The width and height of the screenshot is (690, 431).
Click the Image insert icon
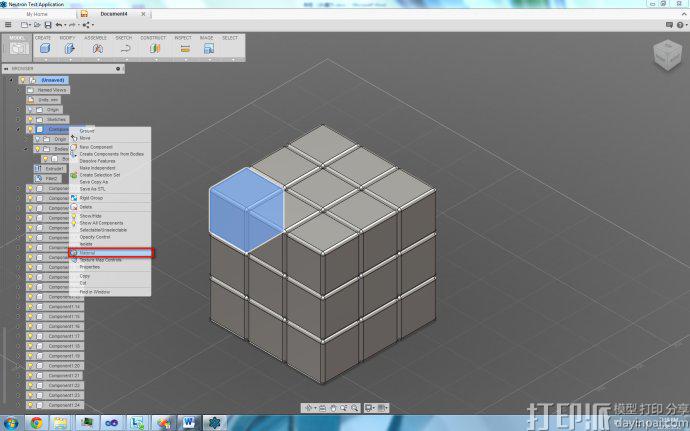pos(209,48)
